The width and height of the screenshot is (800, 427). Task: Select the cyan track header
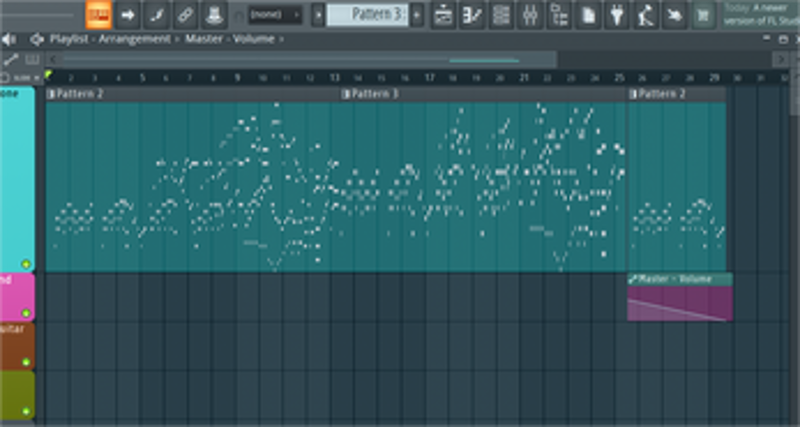[x=17, y=179]
